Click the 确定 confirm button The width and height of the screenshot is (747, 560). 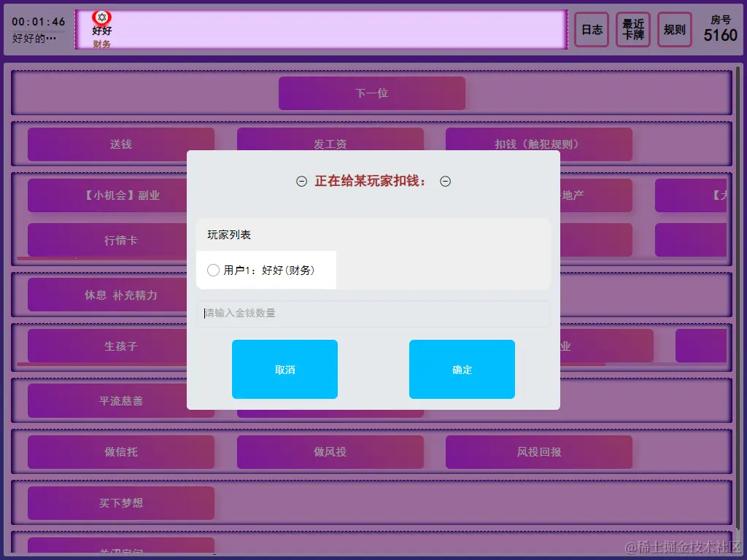(x=462, y=369)
